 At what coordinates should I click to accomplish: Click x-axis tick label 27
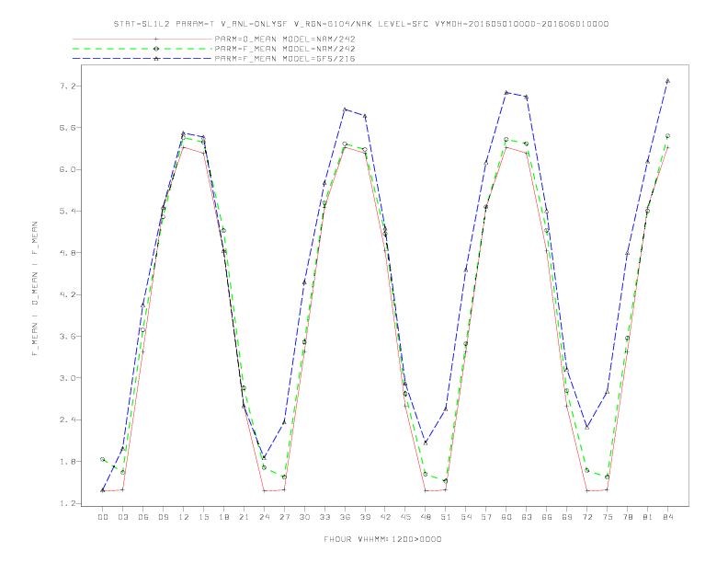click(284, 517)
